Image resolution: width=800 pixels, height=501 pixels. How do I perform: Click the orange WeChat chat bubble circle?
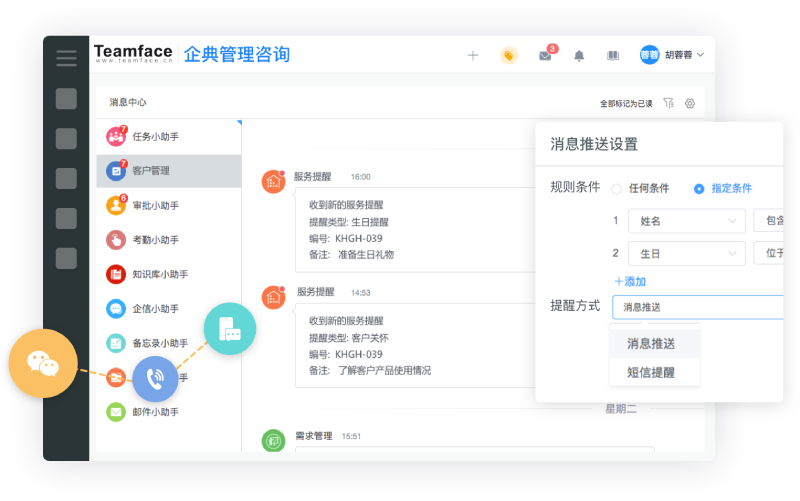click(x=43, y=363)
